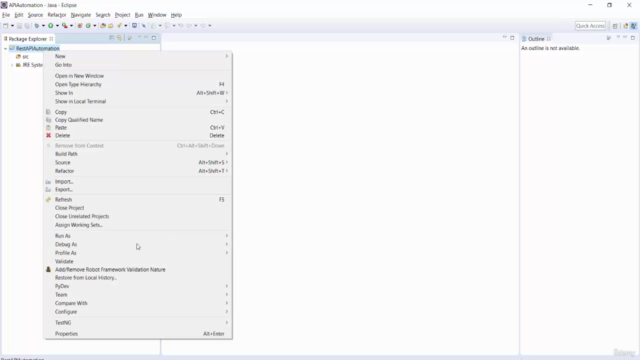Click the New wizard toolbar icon
The image size is (640, 360).
(x=6, y=26)
